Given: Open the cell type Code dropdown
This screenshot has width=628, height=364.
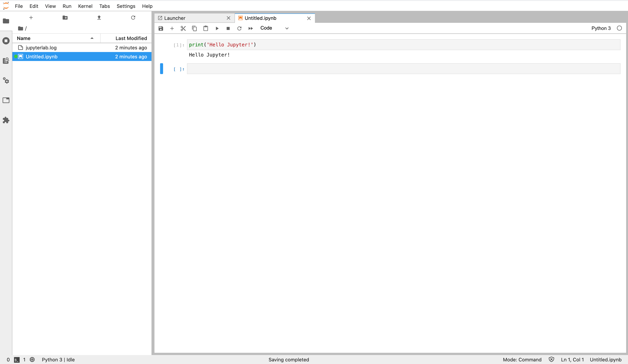Looking at the screenshot, I should (274, 28).
